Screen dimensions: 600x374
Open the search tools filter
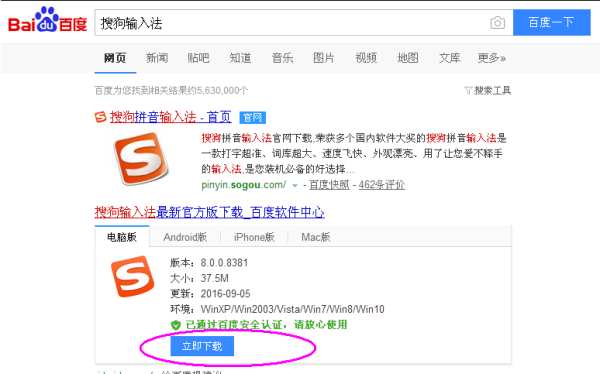tap(488, 91)
